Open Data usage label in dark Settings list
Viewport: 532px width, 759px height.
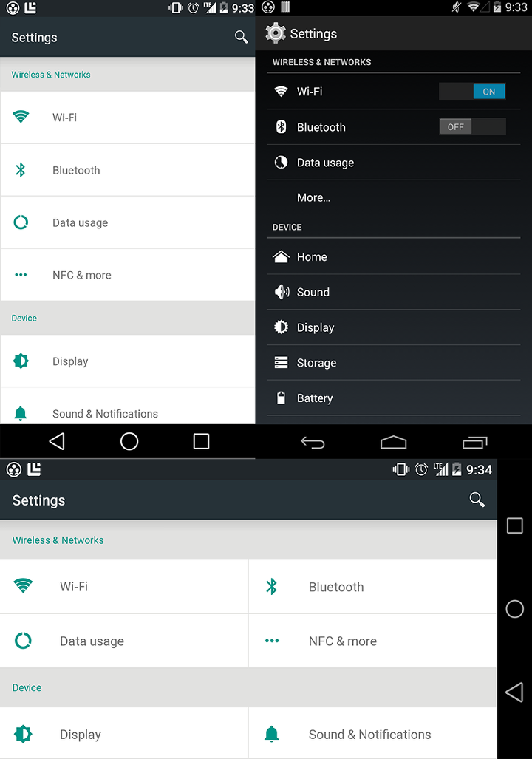coord(325,163)
